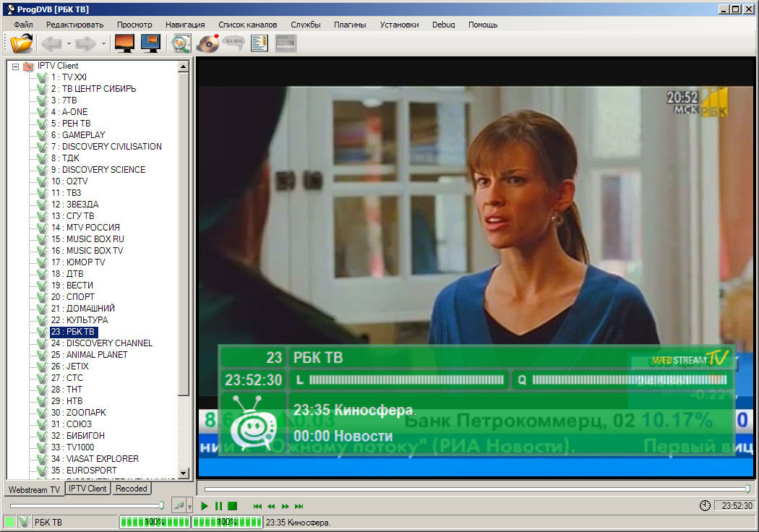Select channel 14 : MTV РОССИЯ
Image resolution: width=759 pixels, height=532 pixels.
pos(85,228)
